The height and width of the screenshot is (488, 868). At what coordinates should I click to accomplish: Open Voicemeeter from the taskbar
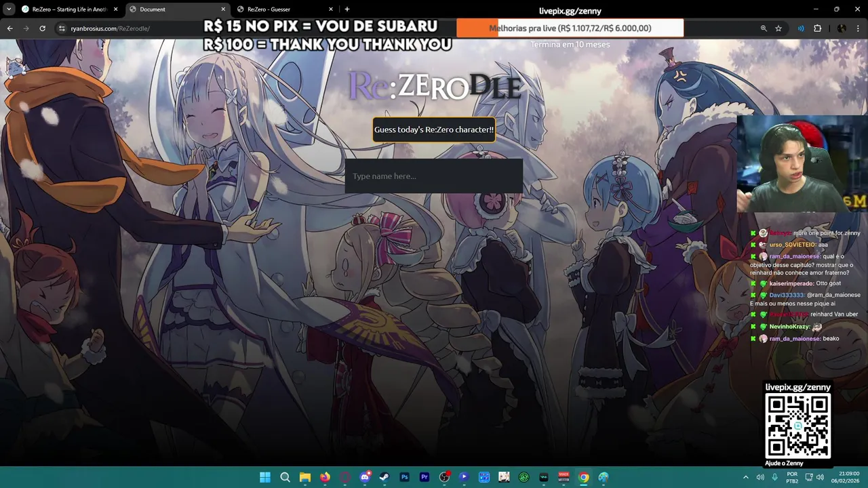coord(564,477)
